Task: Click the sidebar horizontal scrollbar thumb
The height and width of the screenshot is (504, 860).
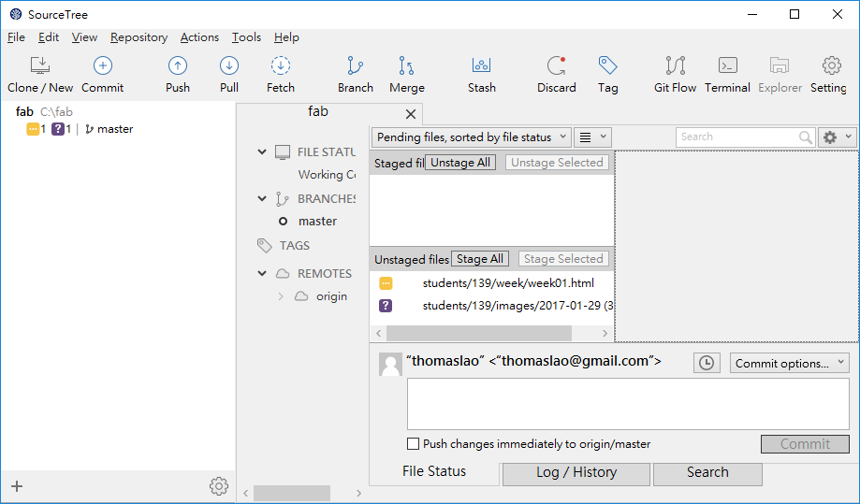Action: click(x=292, y=493)
